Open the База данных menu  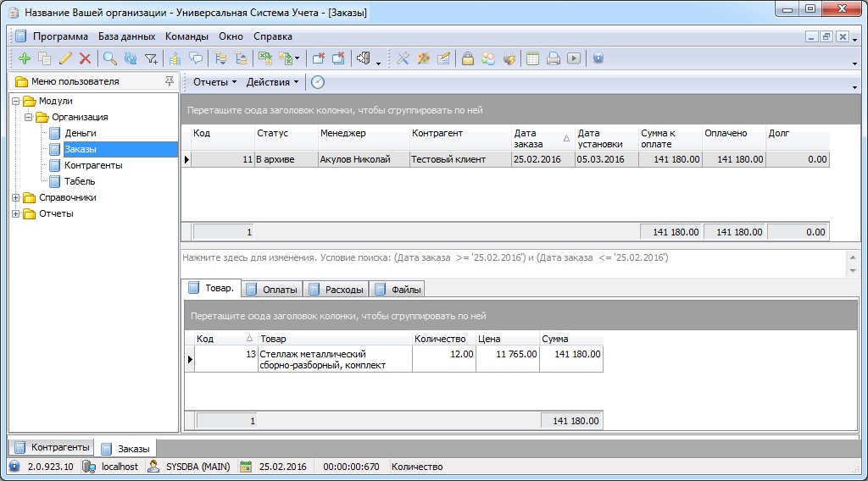pos(127,36)
